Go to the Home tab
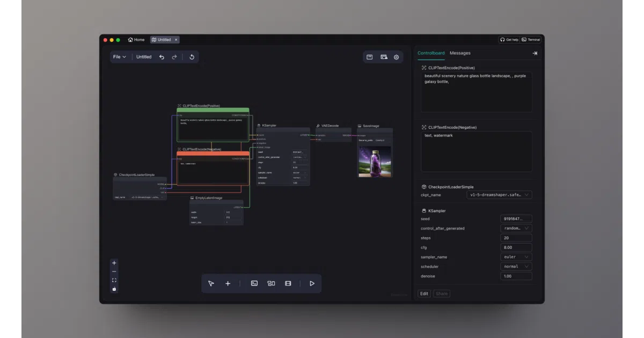Viewport: 644px width, 338px height. tap(136, 40)
